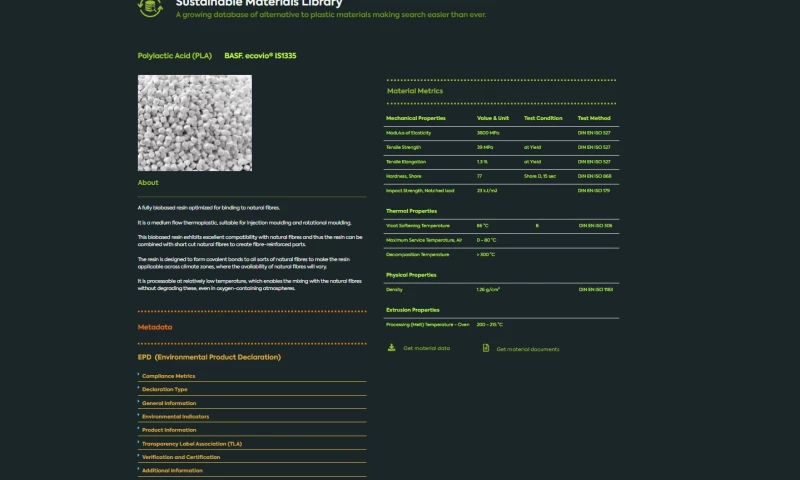Expand the Additional Information section
800x480 pixels.
252,470
